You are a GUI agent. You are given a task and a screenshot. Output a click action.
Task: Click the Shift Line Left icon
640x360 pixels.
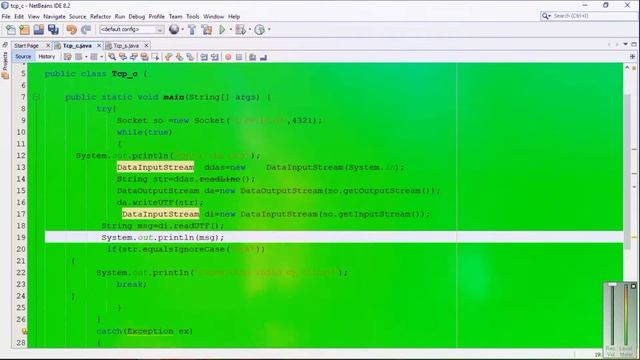tap(204, 57)
